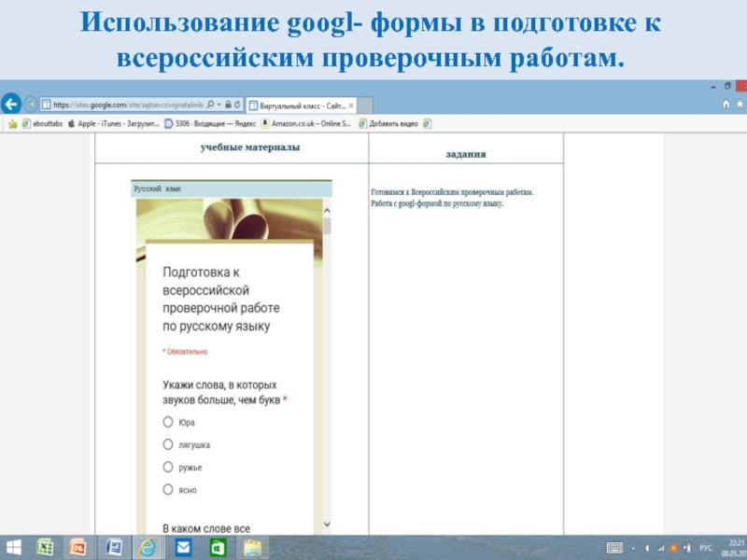Choose the "ясно" radio button

168,489
